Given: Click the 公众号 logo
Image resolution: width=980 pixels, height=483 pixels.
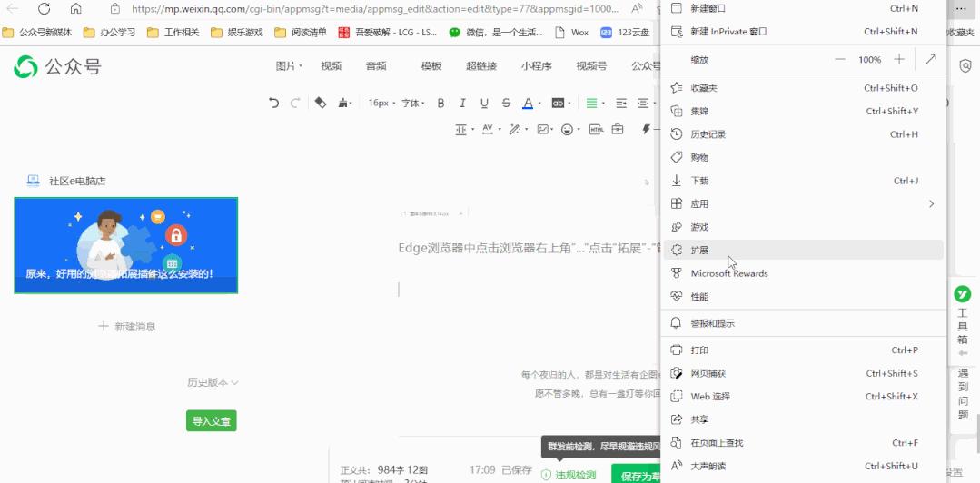Looking at the screenshot, I should tap(57, 66).
